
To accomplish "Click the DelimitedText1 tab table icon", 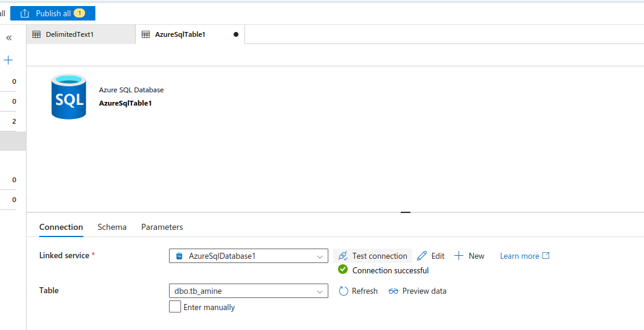I will [37, 34].
